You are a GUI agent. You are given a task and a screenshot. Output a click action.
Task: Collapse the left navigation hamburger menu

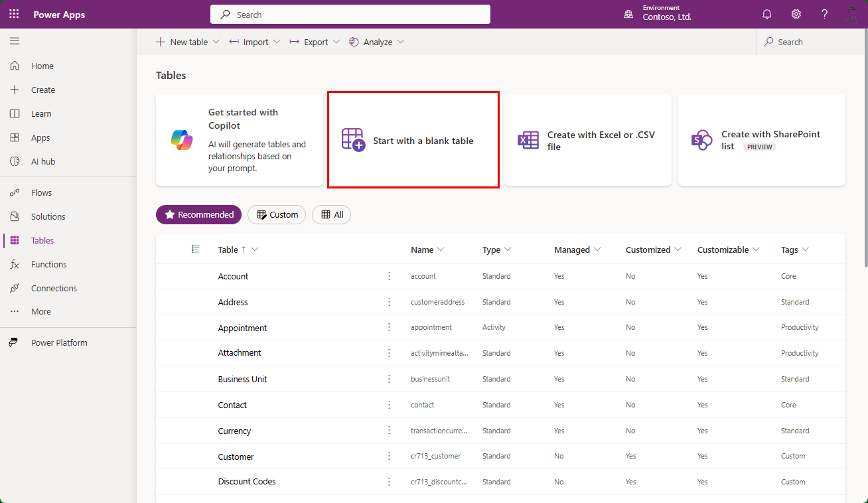[15, 41]
